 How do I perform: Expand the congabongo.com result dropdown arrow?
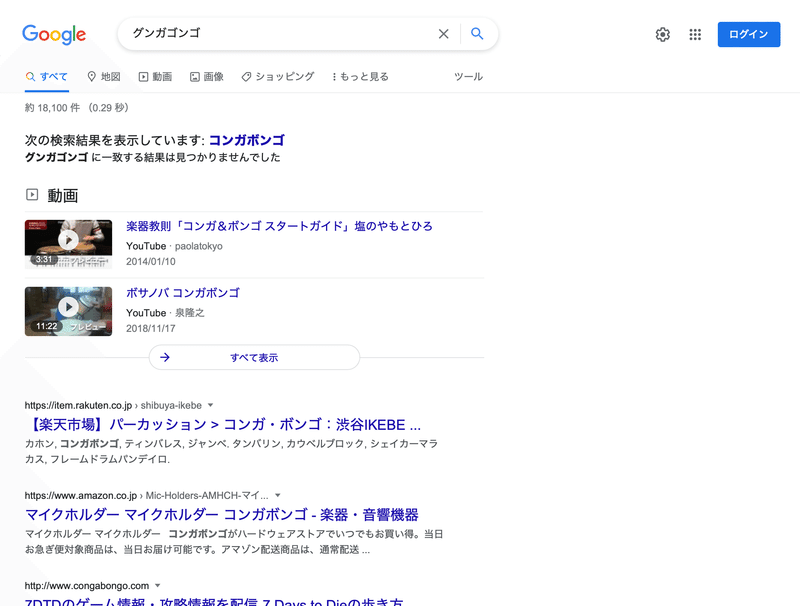(158, 586)
